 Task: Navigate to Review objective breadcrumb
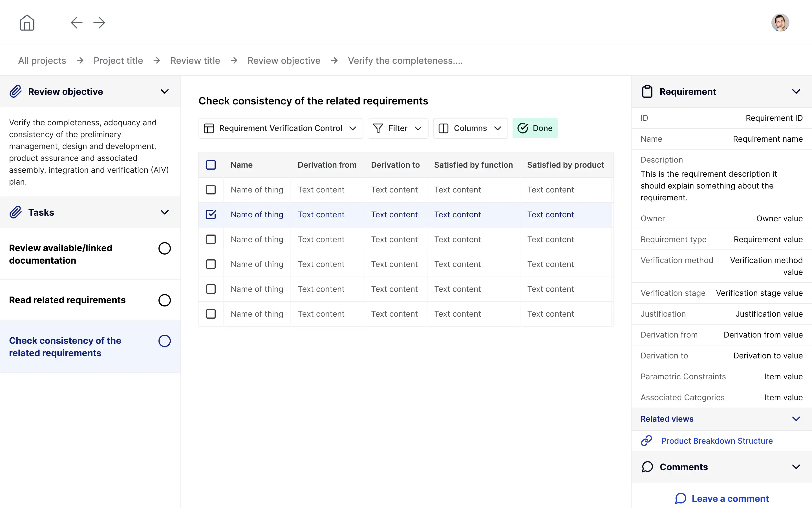click(x=284, y=60)
